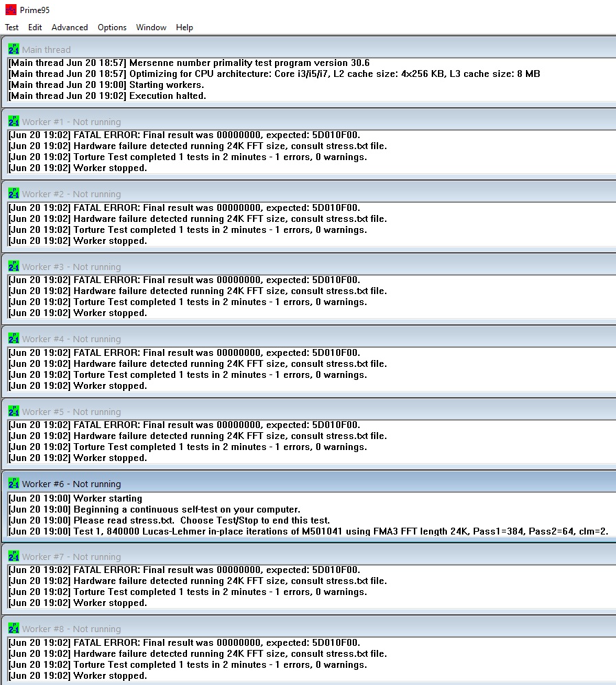
Task: Activate the Worker #1 - Not running title
Action: [71, 122]
